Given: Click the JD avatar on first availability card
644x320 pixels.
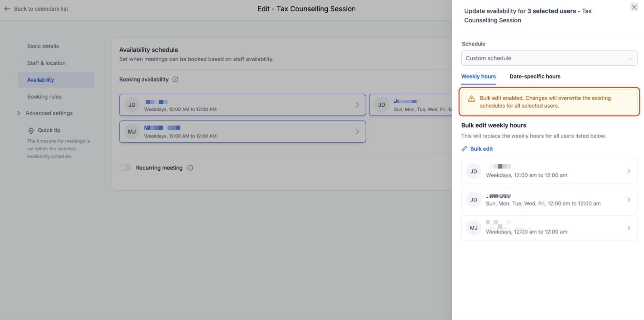Looking at the screenshot, I should [x=132, y=105].
